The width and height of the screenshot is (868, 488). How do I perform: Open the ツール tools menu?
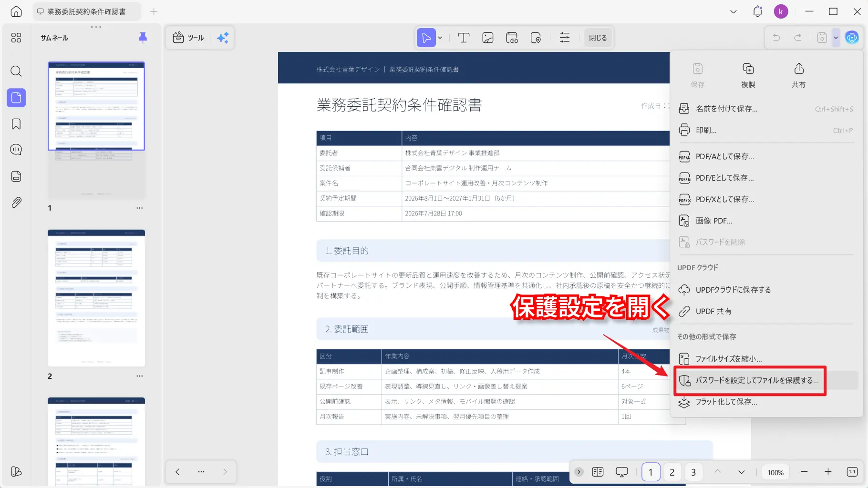(x=189, y=38)
